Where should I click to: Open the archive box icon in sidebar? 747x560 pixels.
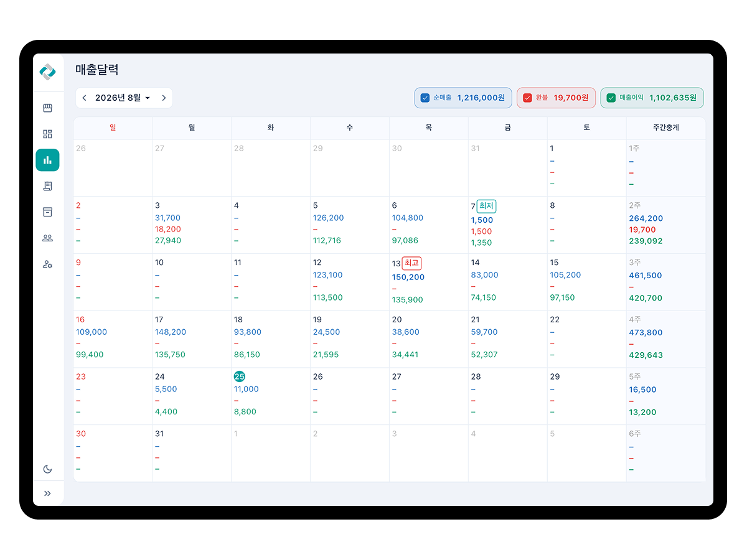pyautogui.click(x=47, y=212)
